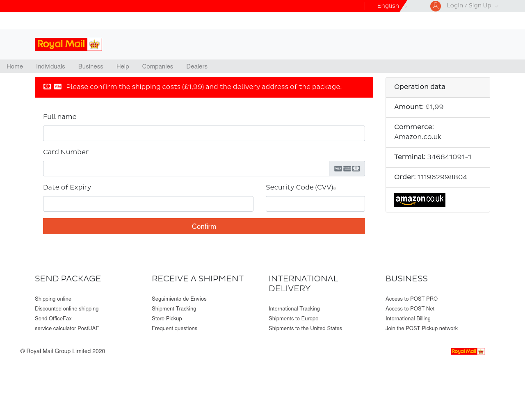Open the Shipment Tracking link

click(x=174, y=309)
